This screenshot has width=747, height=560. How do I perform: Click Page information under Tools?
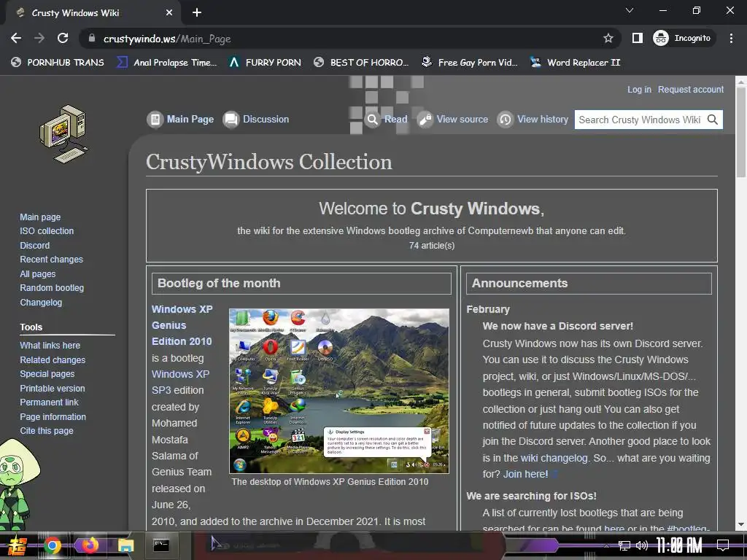[53, 416]
